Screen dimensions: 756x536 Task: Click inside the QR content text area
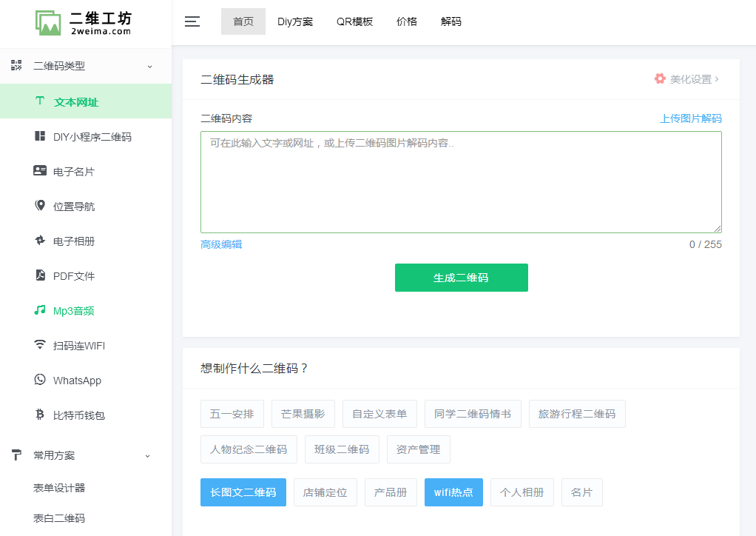(460, 181)
